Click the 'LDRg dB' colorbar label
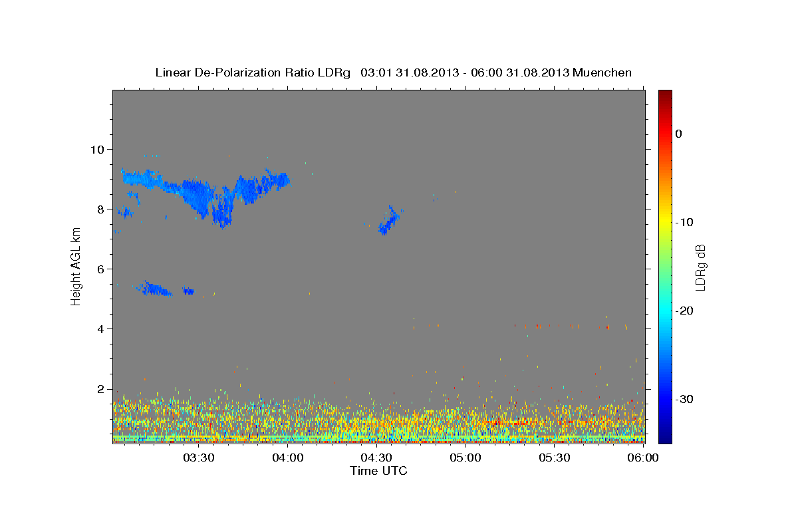Viewport: 798px width, 532px height. click(700, 267)
